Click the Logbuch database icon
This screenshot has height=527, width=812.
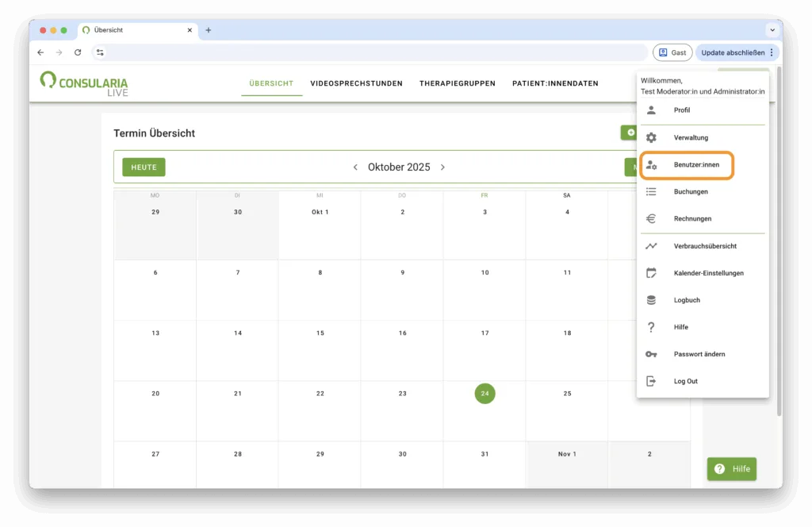click(x=651, y=300)
